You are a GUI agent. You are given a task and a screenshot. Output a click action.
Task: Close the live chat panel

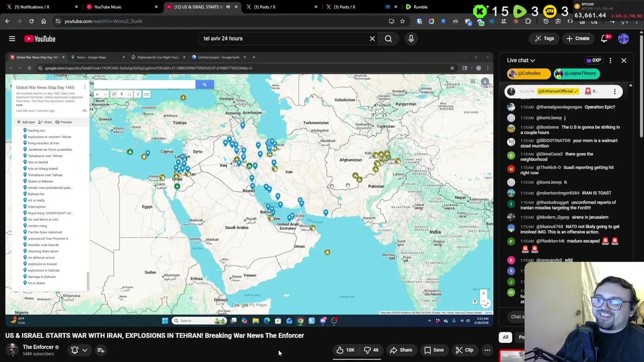623,60
